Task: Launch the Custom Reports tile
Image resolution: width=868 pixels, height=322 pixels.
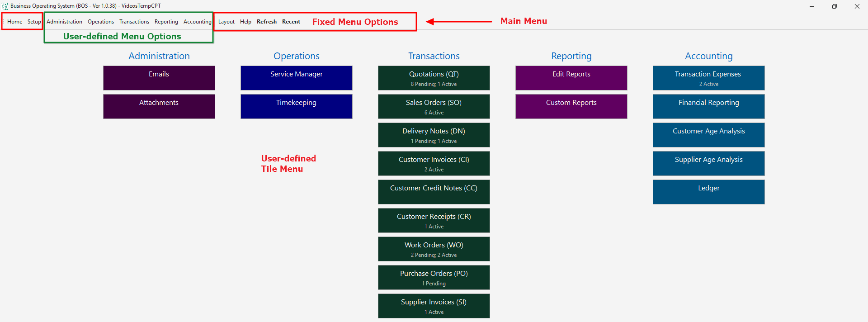Action: coord(571,106)
